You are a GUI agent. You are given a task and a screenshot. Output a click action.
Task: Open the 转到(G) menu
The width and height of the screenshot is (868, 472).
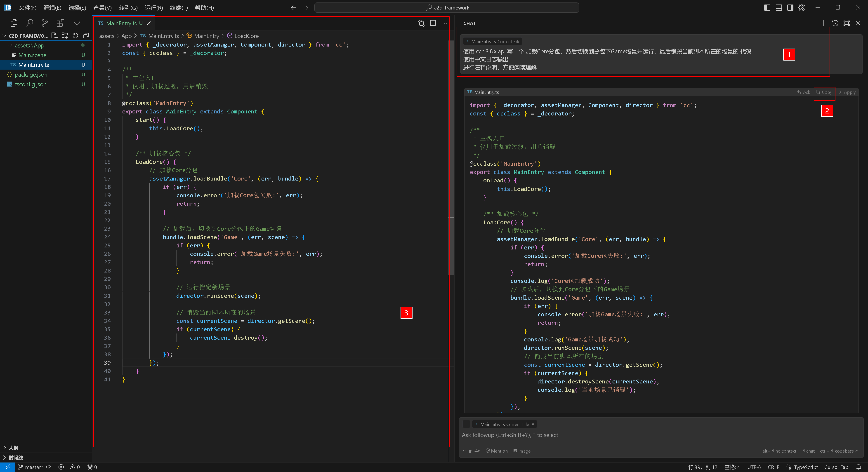(x=128, y=7)
